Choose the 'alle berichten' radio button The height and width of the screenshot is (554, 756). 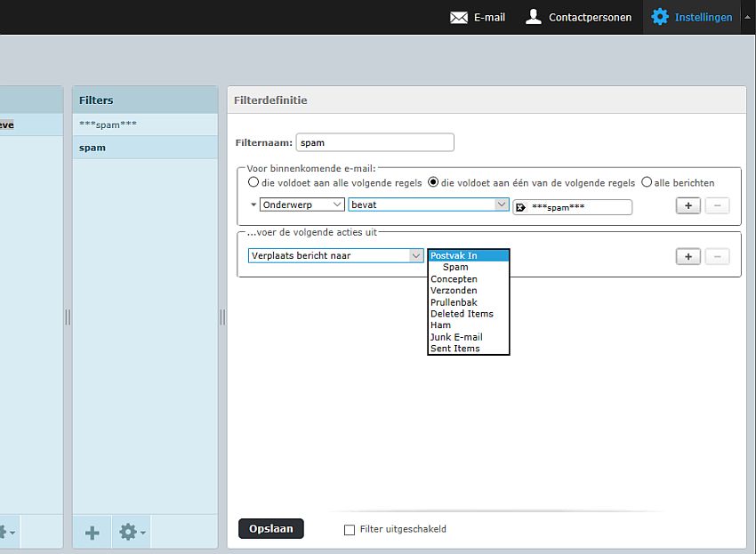(x=647, y=182)
